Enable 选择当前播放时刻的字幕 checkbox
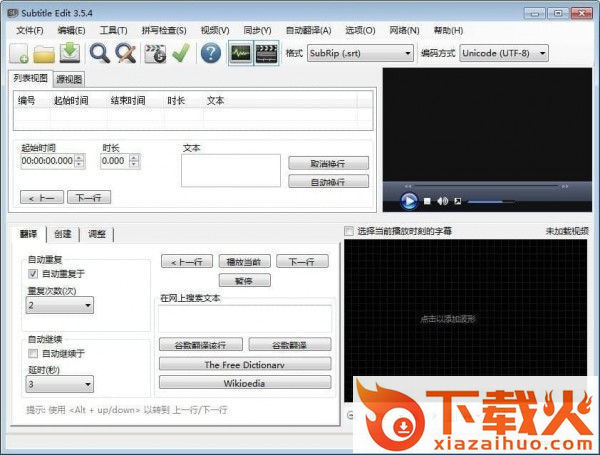Image resolution: width=600 pixels, height=455 pixels. point(349,231)
